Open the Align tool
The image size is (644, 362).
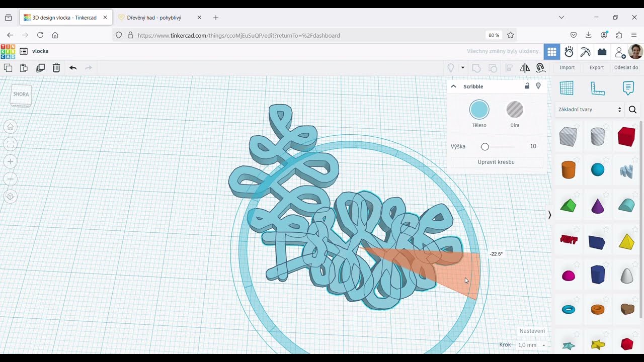(509, 68)
